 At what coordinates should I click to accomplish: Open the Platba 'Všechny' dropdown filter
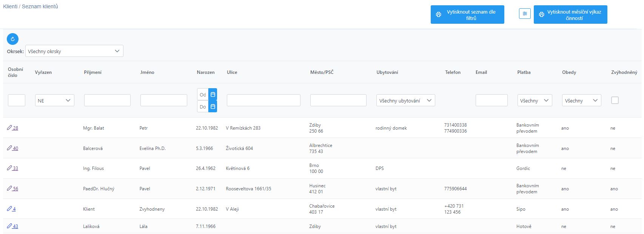tap(535, 101)
